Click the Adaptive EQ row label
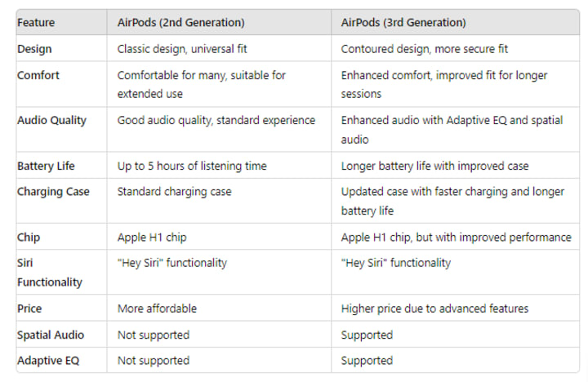The height and width of the screenshot is (382, 588). [48, 361]
